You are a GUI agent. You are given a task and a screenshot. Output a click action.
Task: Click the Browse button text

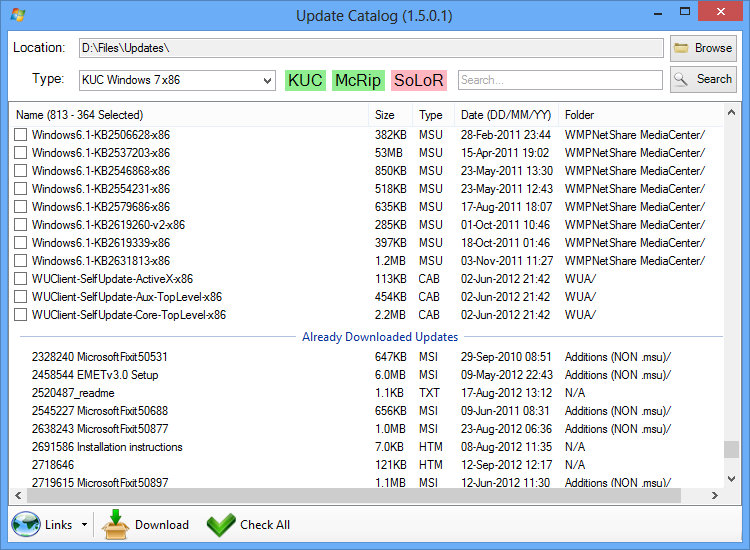point(713,48)
